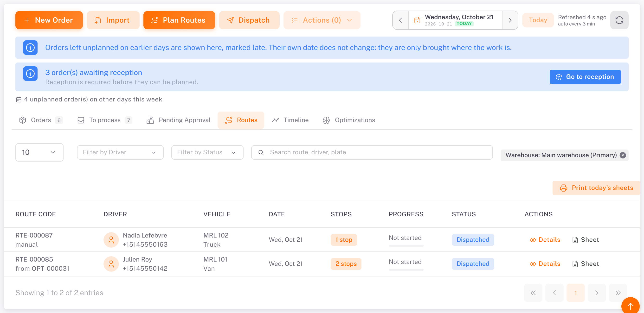Open Sheet for route RTE-000085
Viewport: 644px width, 313px height.
coord(586,264)
